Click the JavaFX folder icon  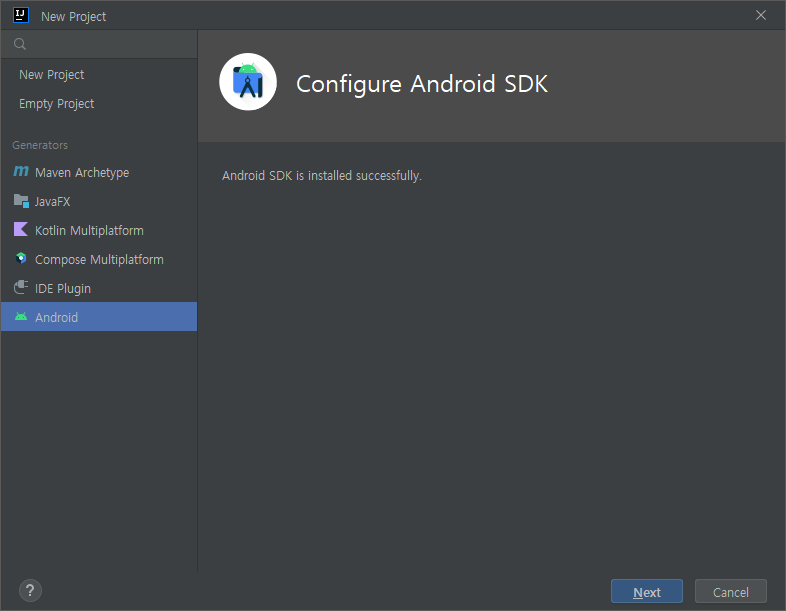click(21, 201)
